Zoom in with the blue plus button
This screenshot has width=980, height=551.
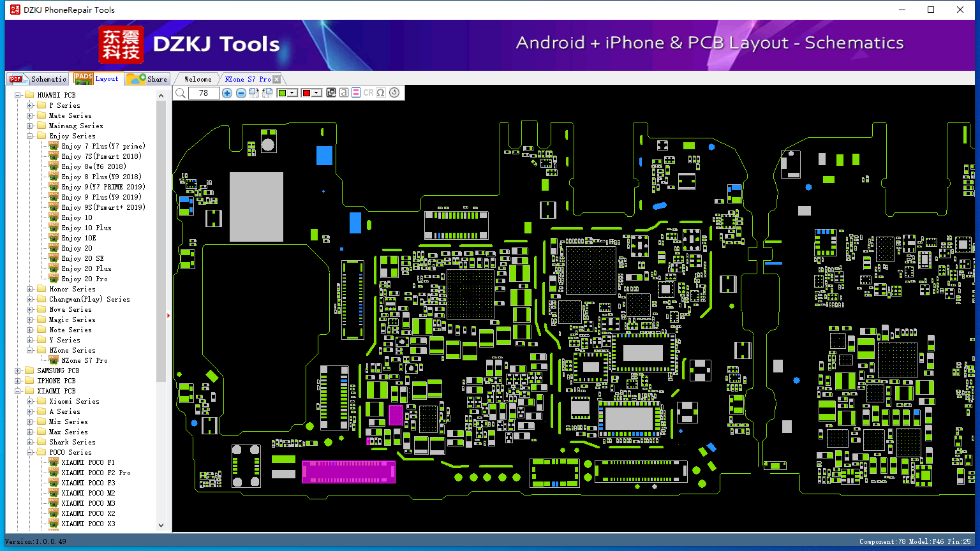point(227,93)
